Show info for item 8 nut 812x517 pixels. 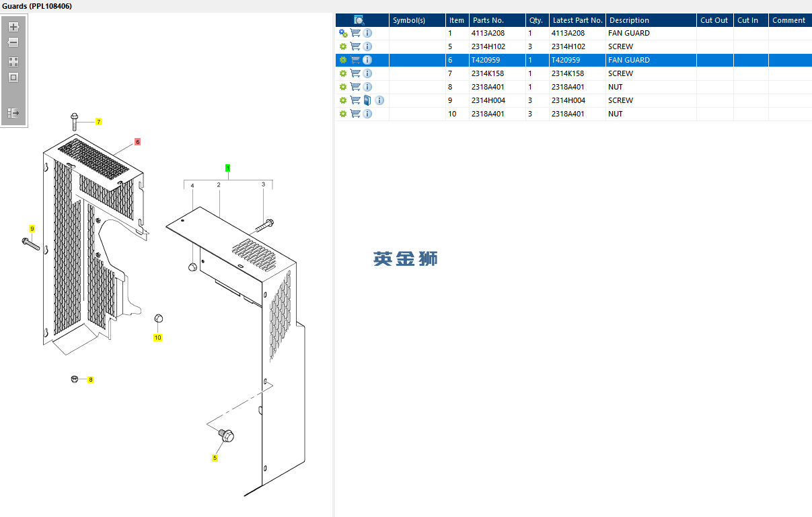pos(367,87)
